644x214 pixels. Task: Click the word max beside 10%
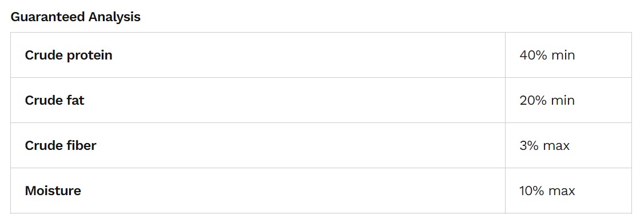pos(562,192)
